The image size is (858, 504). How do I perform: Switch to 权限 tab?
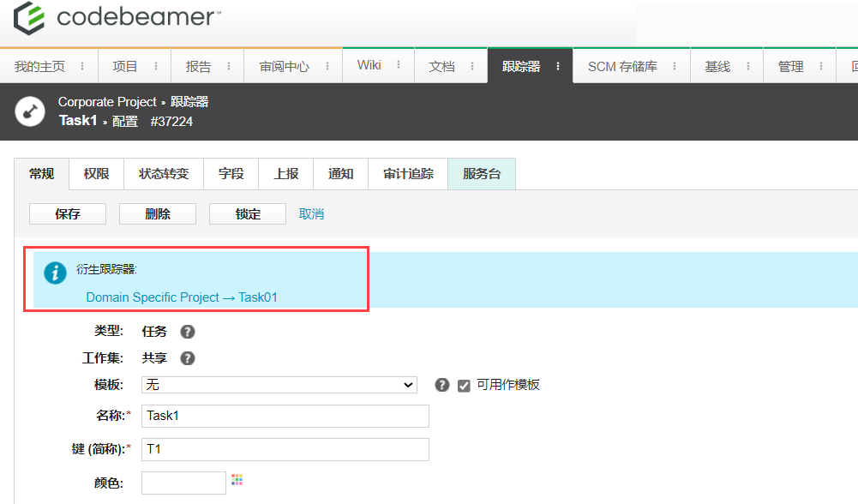coord(96,174)
